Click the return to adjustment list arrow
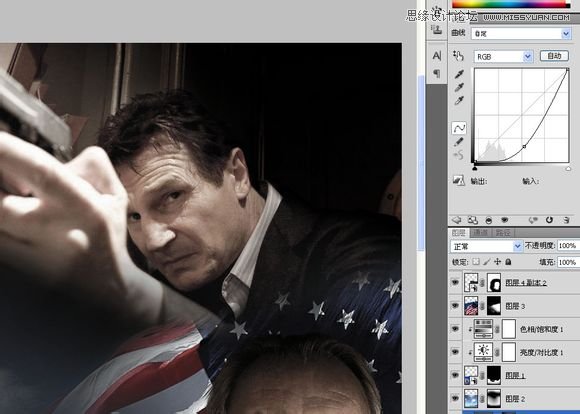The width and height of the screenshot is (580, 414). pyautogui.click(x=457, y=220)
